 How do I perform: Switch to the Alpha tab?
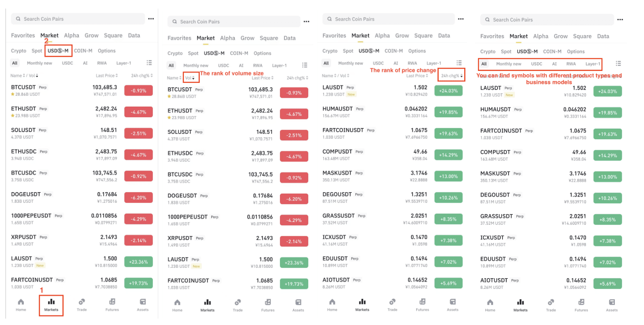[72, 35]
